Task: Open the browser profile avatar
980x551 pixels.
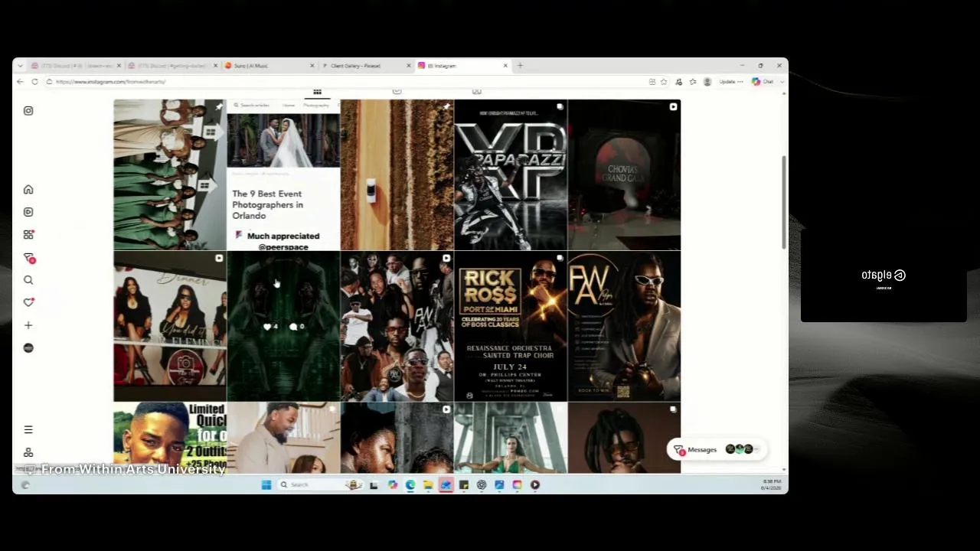Action: pos(707,82)
